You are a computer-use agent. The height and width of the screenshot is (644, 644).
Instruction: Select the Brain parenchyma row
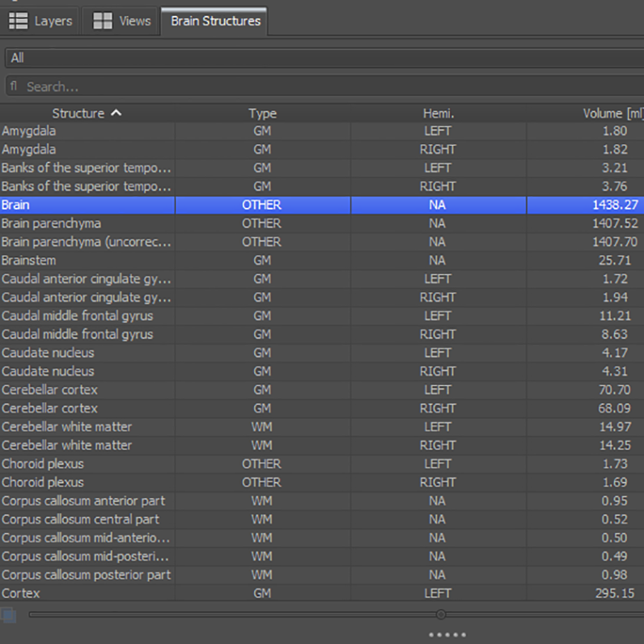pos(322,223)
